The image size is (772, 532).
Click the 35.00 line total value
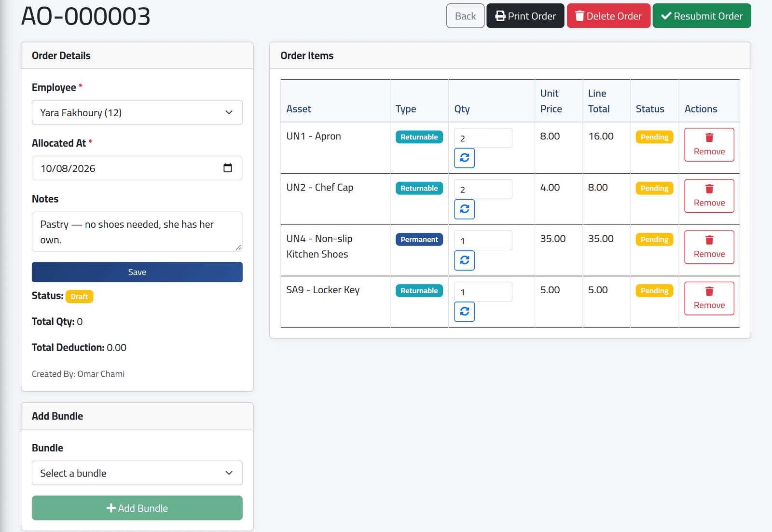coord(601,239)
